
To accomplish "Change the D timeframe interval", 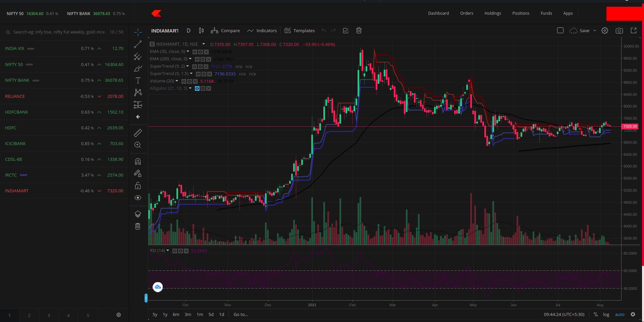I will coord(189,30).
